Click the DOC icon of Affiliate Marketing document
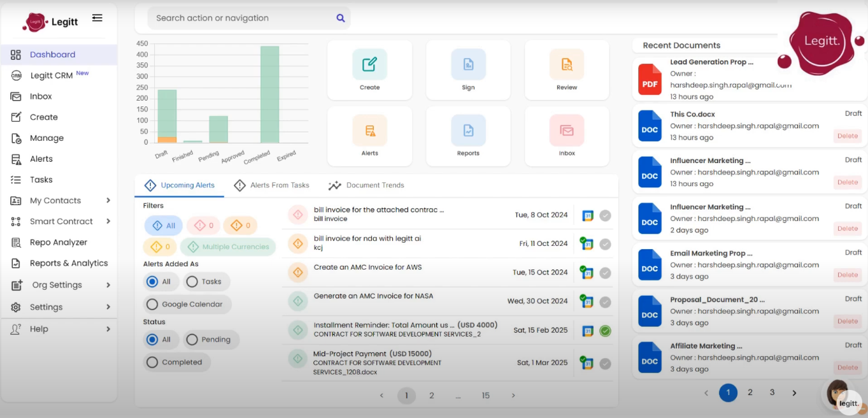 tap(650, 357)
